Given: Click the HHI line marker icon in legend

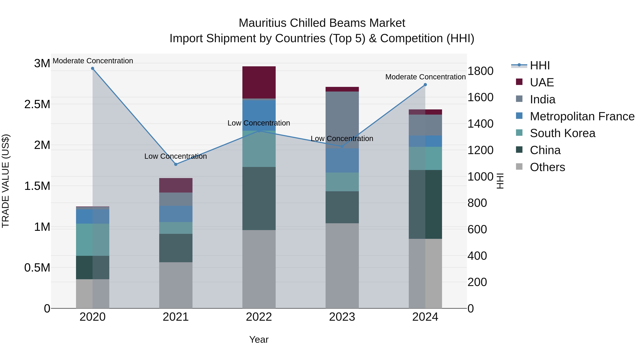Looking at the screenshot, I should pyautogui.click(x=519, y=65).
